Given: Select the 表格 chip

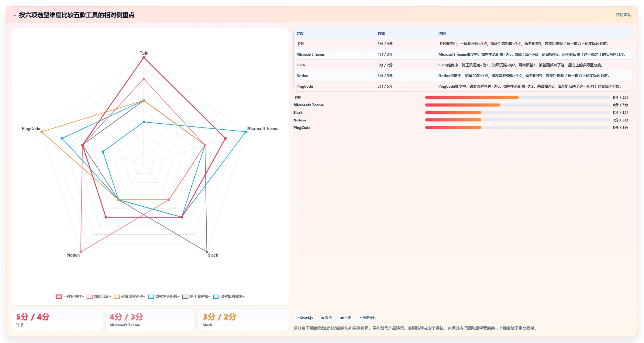Looking at the screenshot, I should tap(326, 318).
